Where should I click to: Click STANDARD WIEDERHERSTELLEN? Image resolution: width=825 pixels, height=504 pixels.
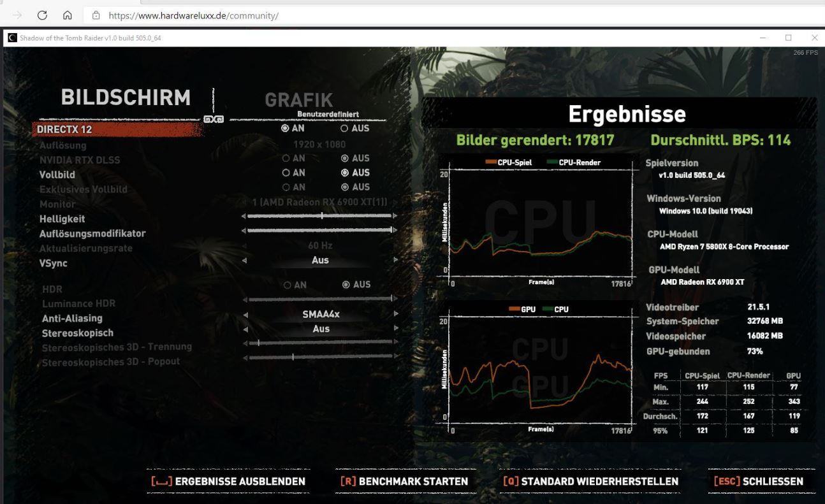pos(590,482)
